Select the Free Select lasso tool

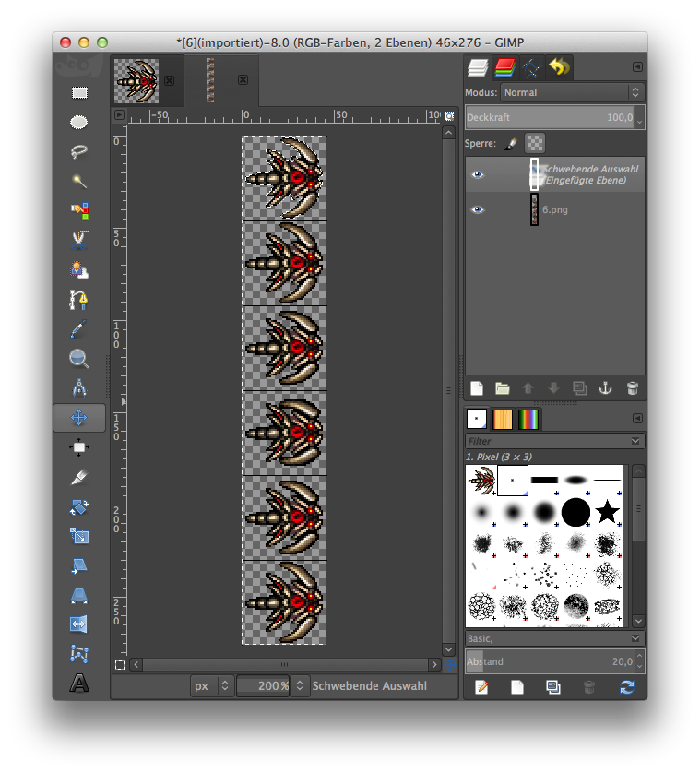[x=79, y=152]
